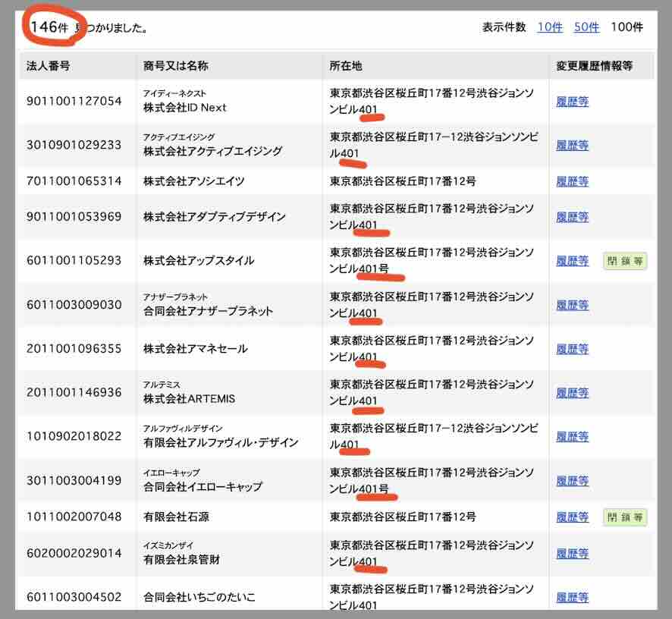Image resolution: width=672 pixels, height=619 pixels.
Task: Open 履歴等 for 有限会社石源
Action: [x=571, y=517]
